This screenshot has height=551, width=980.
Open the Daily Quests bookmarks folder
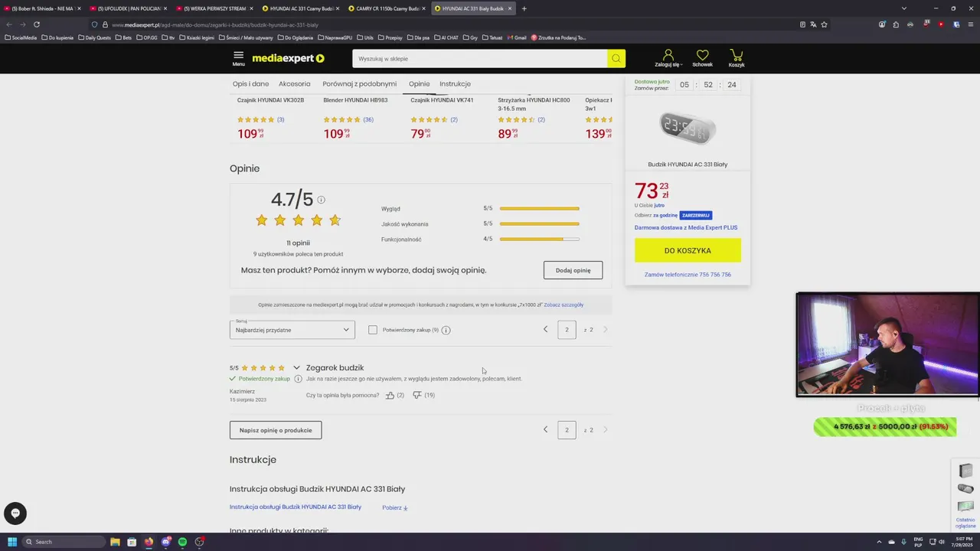point(94,37)
